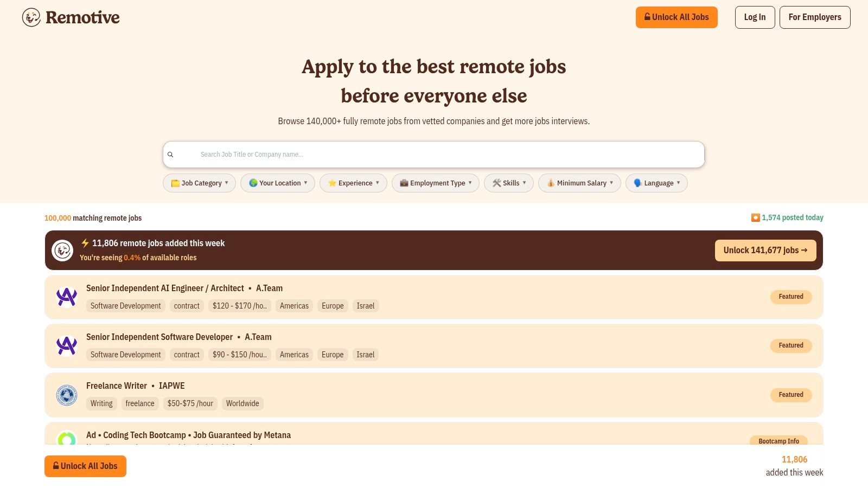
Task: Click Israel tag on AI Engineer job
Action: click(x=366, y=306)
